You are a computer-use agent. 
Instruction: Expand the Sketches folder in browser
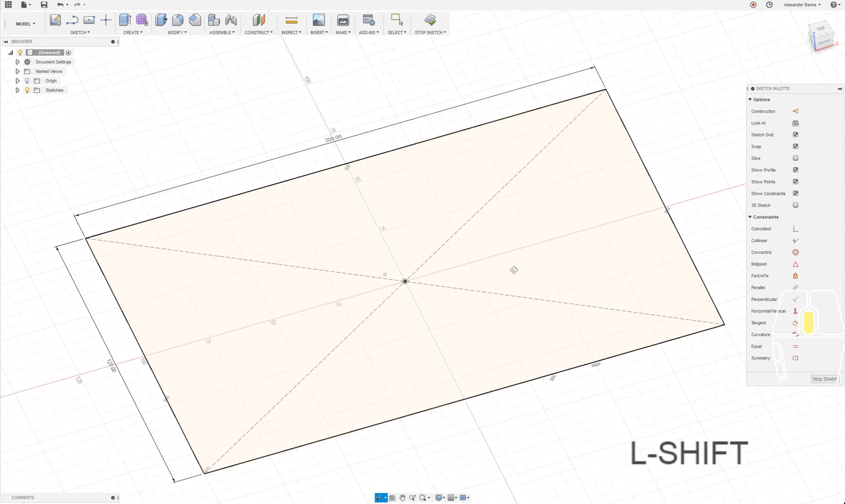(18, 90)
